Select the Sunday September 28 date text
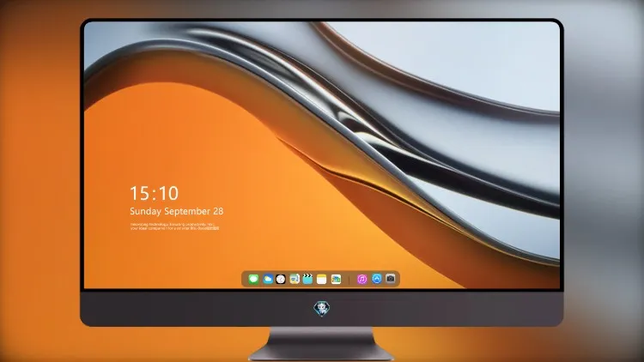Viewport: 644px width, 362px height. (x=177, y=211)
